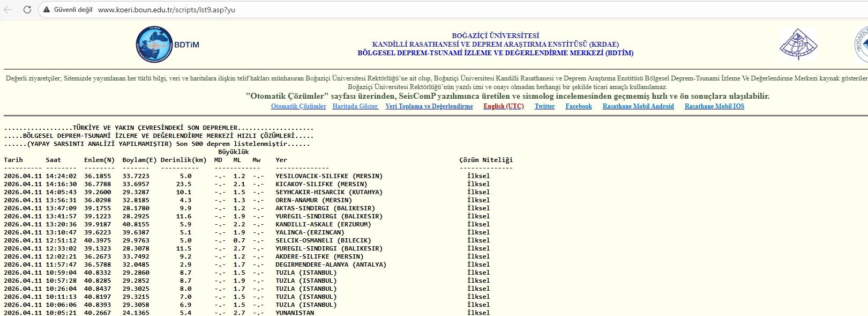
Task: Open the Rasathane Mobil Android link
Action: click(x=638, y=106)
